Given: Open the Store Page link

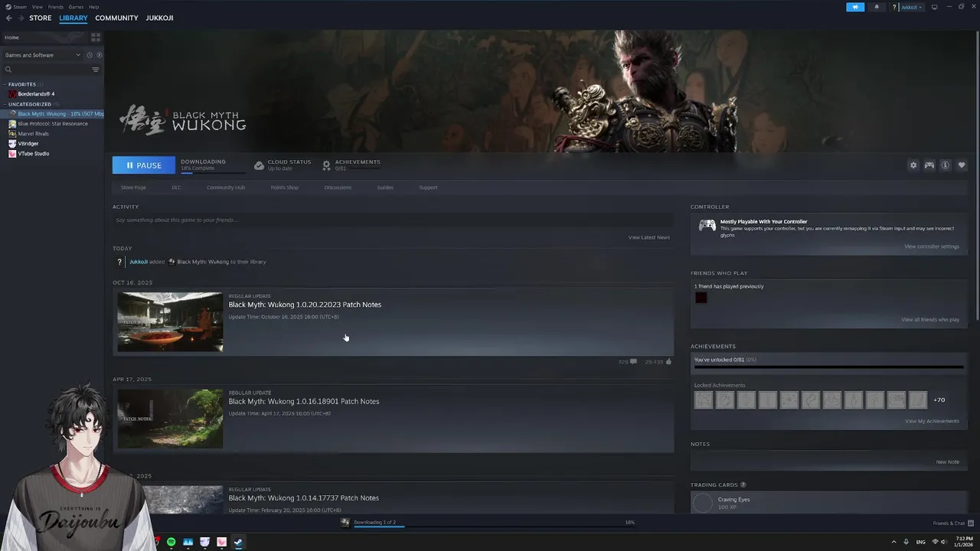Looking at the screenshot, I should point(133,187).
